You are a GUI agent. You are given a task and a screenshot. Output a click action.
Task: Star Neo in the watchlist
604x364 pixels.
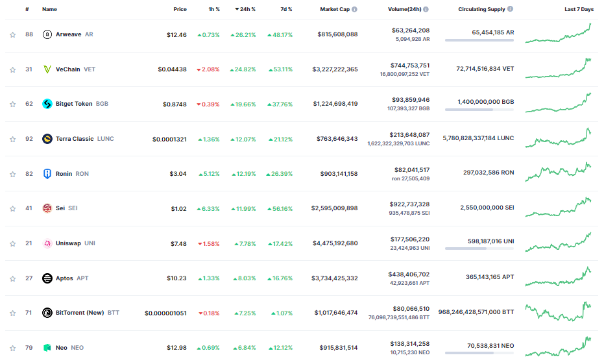[13, 348]
